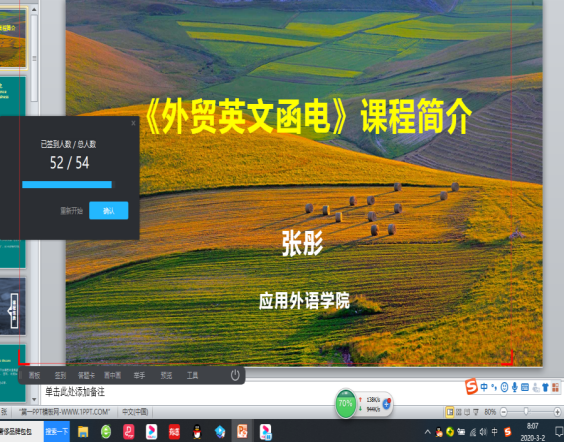Select the first slide thumbnail
The image size is (564, 442).
tap(13, 38)
